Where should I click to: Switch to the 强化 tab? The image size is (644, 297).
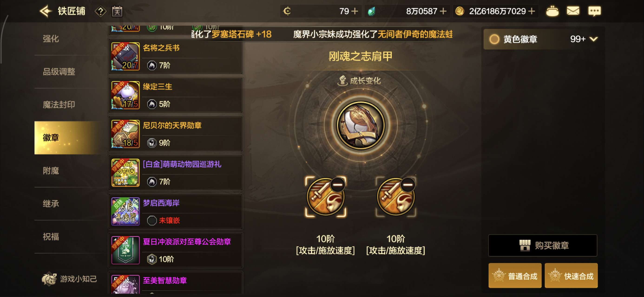click(51, 39)
